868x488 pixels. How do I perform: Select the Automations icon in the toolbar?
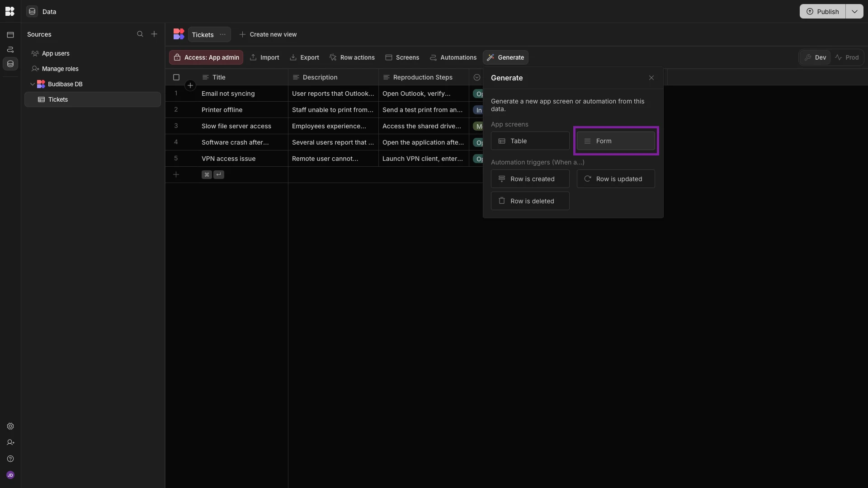click(x=453, y=57)
